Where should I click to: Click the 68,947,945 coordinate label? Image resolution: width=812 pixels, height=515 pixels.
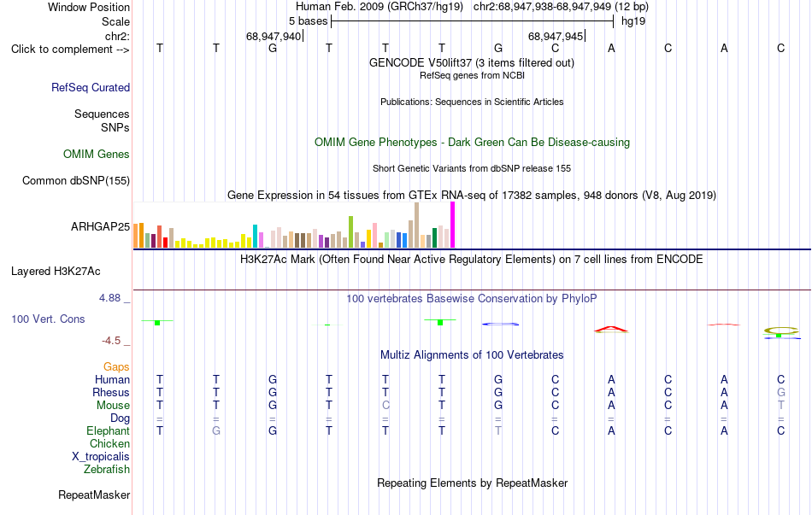click(x=555, y=36)
